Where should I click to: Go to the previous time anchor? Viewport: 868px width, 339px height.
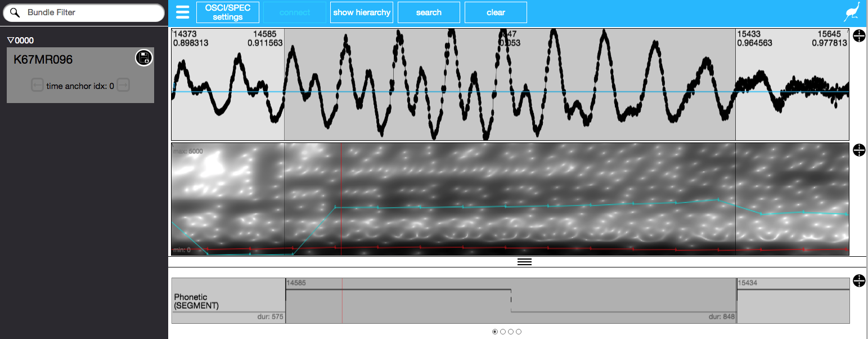point(37,86)
